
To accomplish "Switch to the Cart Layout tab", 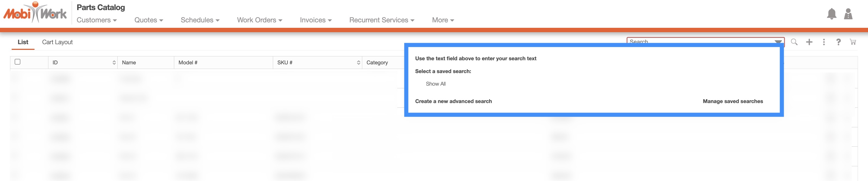I will pyautogui.click(x=57, y=42).
